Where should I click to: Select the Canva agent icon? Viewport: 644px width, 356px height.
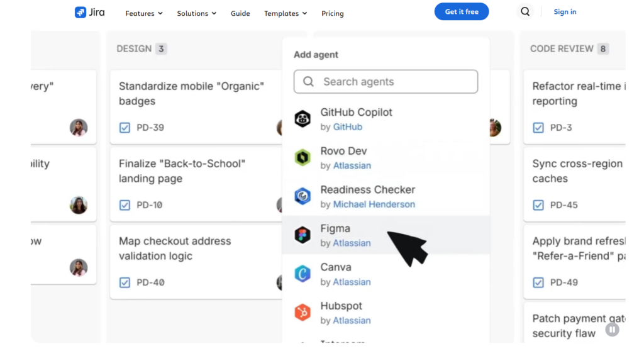click(x=303, y=274)
